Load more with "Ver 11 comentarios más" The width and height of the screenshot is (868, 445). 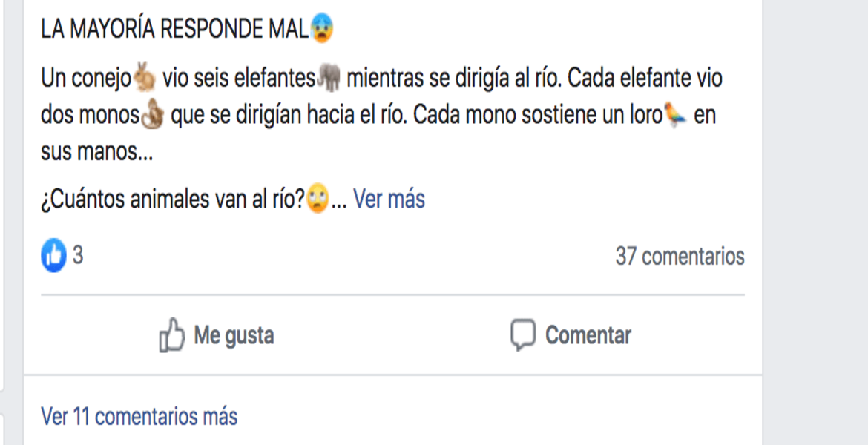[139, 416]
